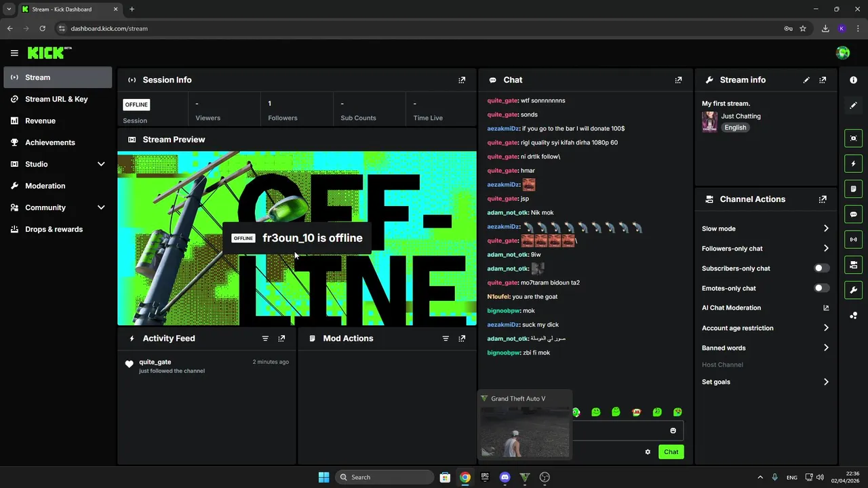Click the info icon in right rail
The image size is (868, 488).
coord(853,80)
